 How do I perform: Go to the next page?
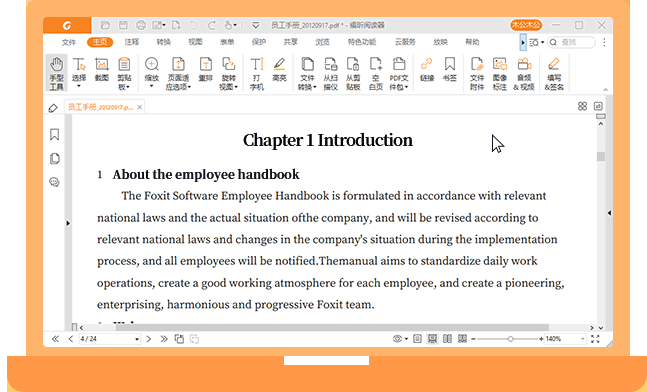click(x=149, y=339)
